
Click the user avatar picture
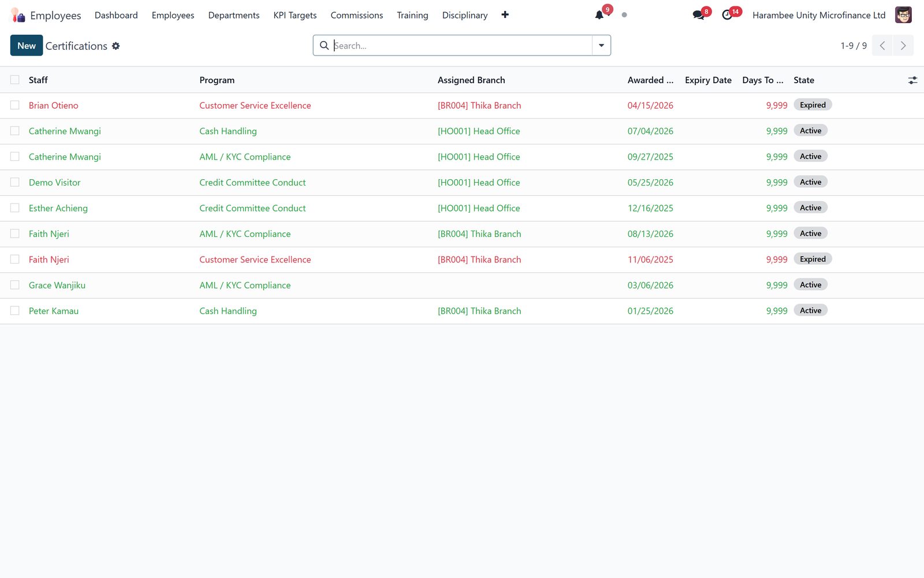903,15
